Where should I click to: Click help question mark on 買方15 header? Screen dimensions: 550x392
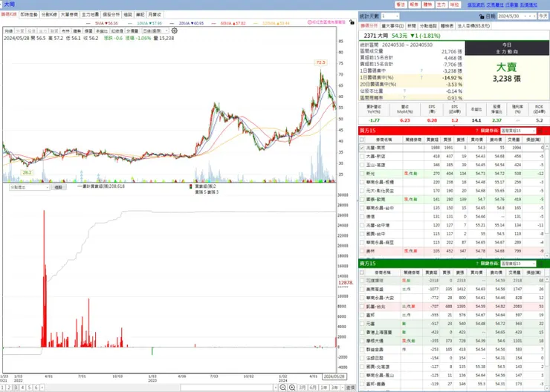[x=477, y=131]
